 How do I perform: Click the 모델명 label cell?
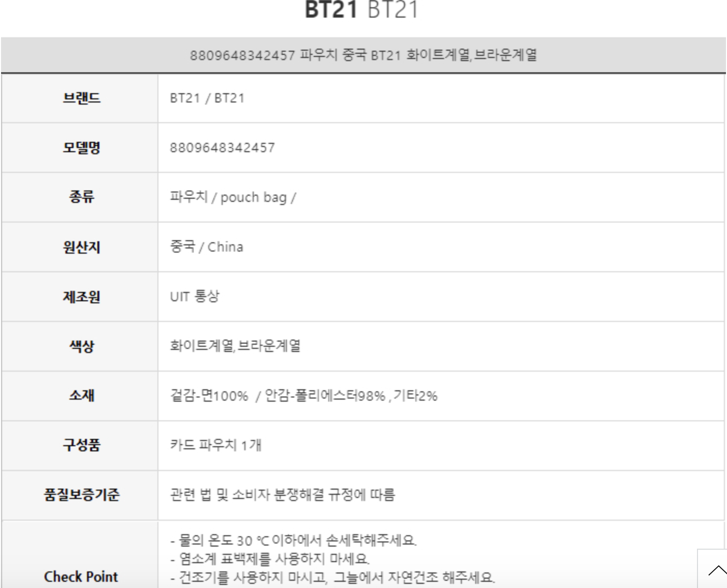[x=81, y=148]
